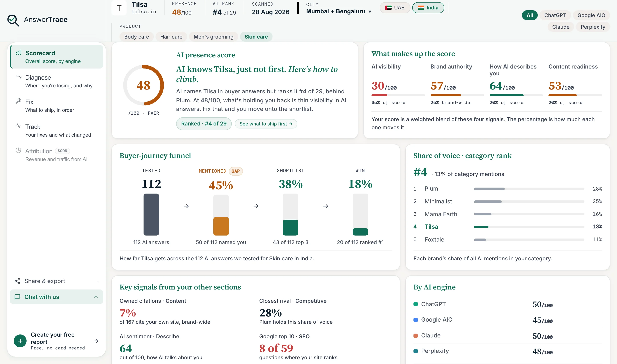617x364 pixels.
Task: Click the AnswerTrace magnifier logo icon
Action: pyautogui.click(x=13, y=20)
